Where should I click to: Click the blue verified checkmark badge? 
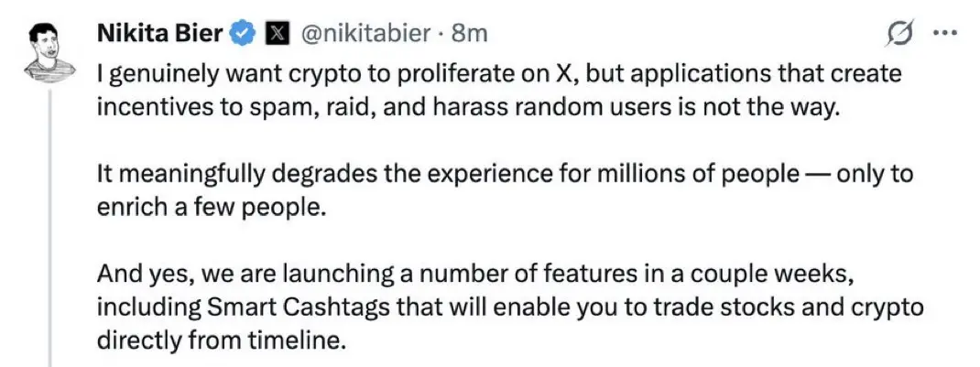242,34
